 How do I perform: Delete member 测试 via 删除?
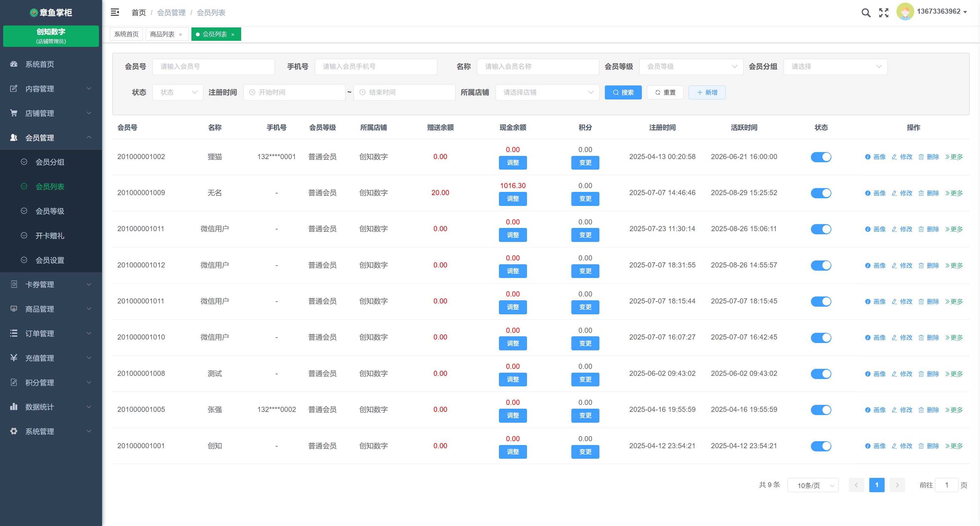(929, 374)
